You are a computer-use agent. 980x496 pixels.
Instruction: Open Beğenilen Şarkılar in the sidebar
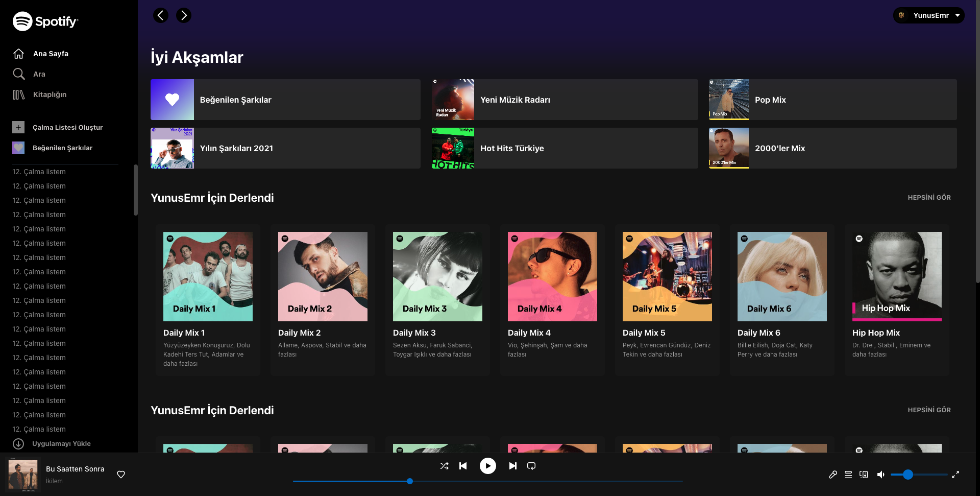(53, 148)
